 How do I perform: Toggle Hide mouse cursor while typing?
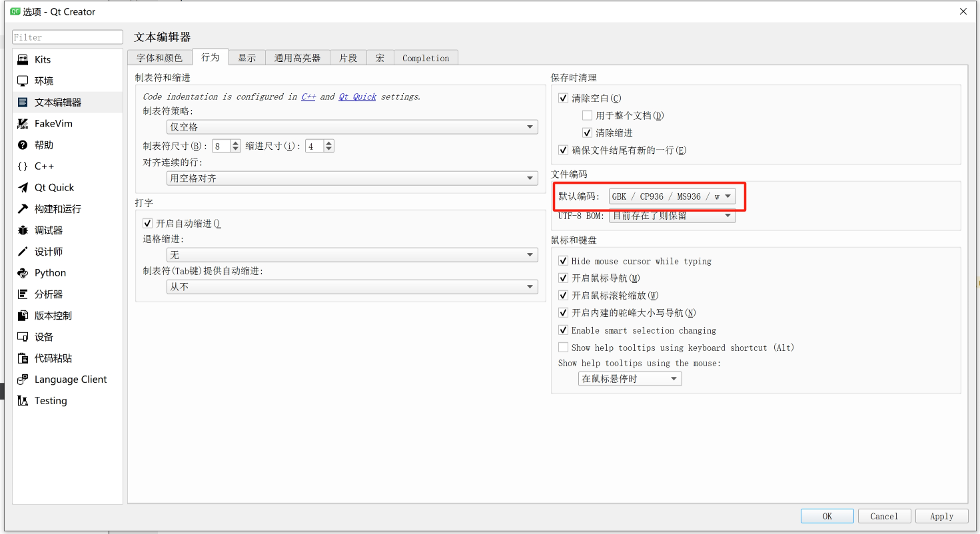[x=564, y=261]
